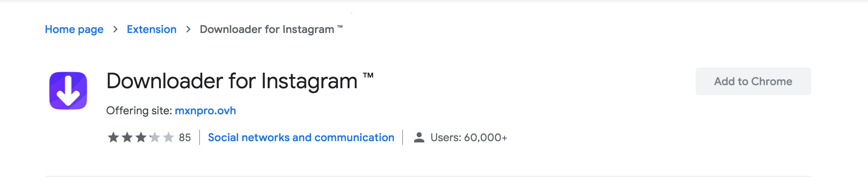This screenshot has width=868, height=191.
Task: Click the 85 ratings count
Action: 185,137
